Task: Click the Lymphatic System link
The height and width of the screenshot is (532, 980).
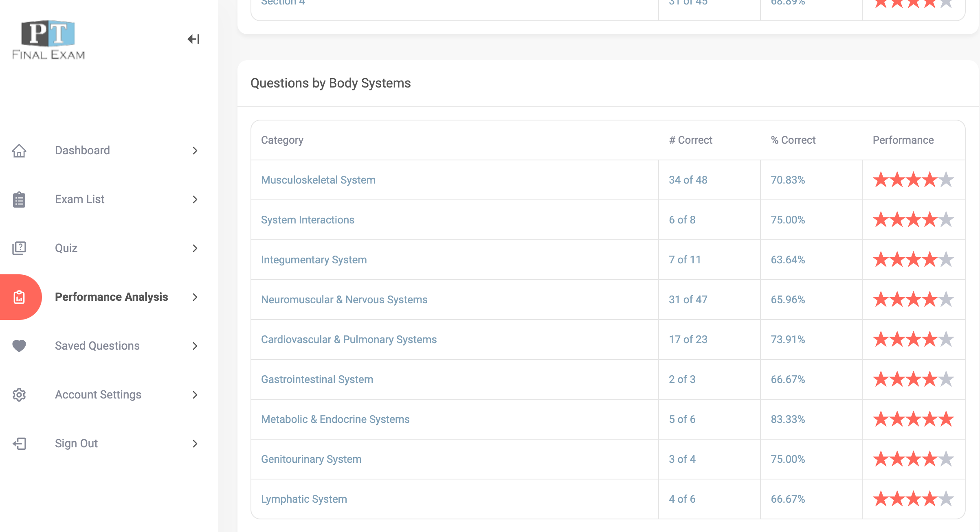Action: pos(304,499)
